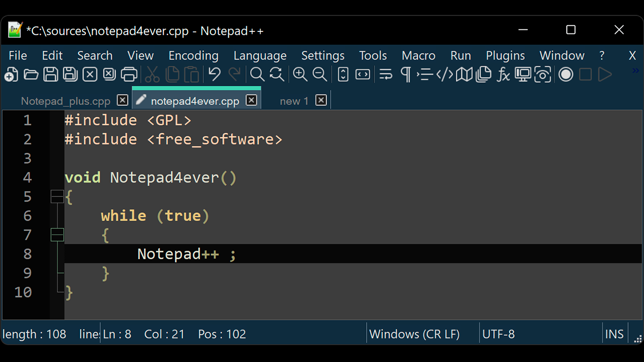Image resolution: width=644 pixels, height=362 pixels.
Task: Click the X at menu bar's right end
Action: [x=632, y=56]
